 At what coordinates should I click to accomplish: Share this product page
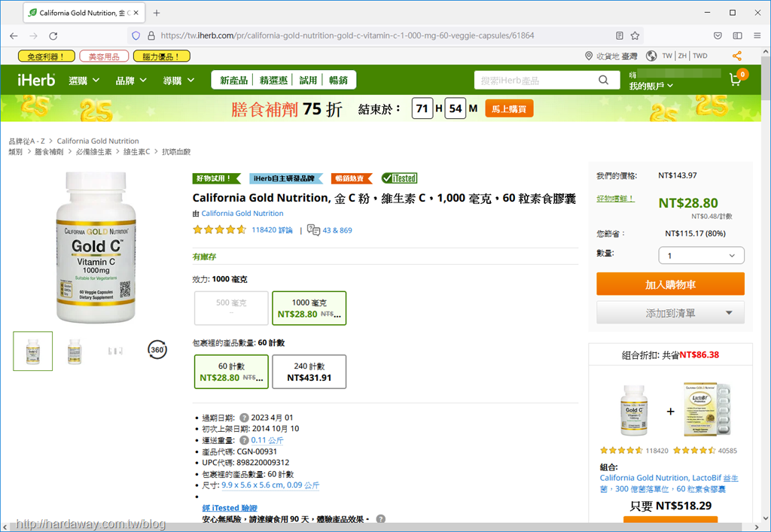736,56
